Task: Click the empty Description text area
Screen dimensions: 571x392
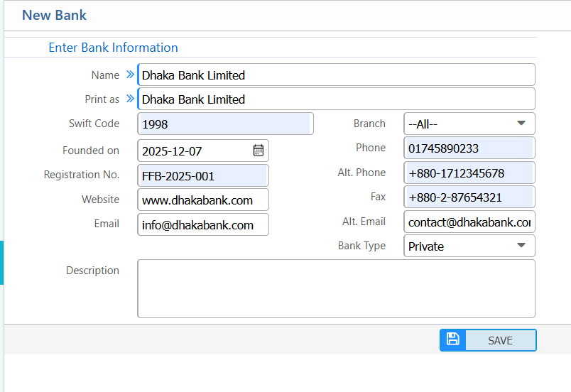Action: tap(335, 288)
